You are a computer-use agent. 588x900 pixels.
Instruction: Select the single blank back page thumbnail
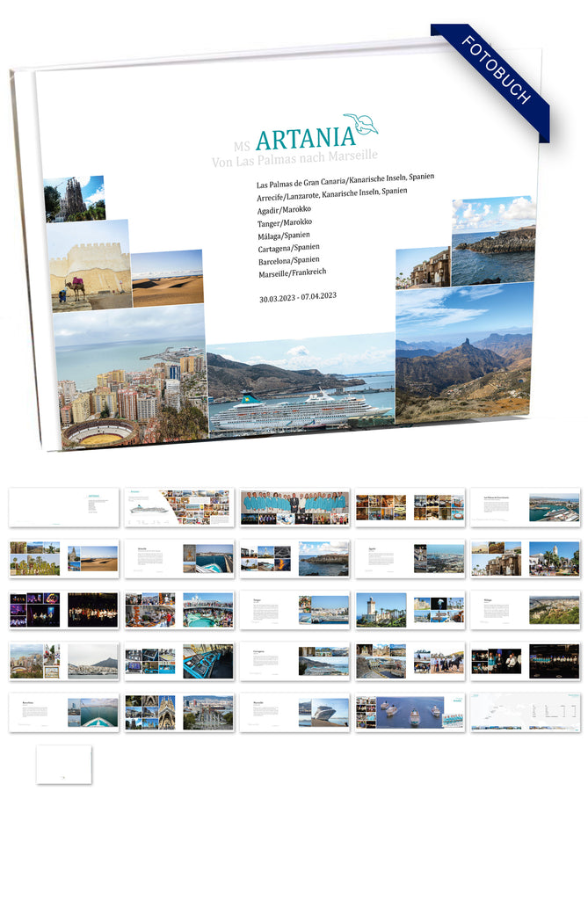(x=64, y=764)
